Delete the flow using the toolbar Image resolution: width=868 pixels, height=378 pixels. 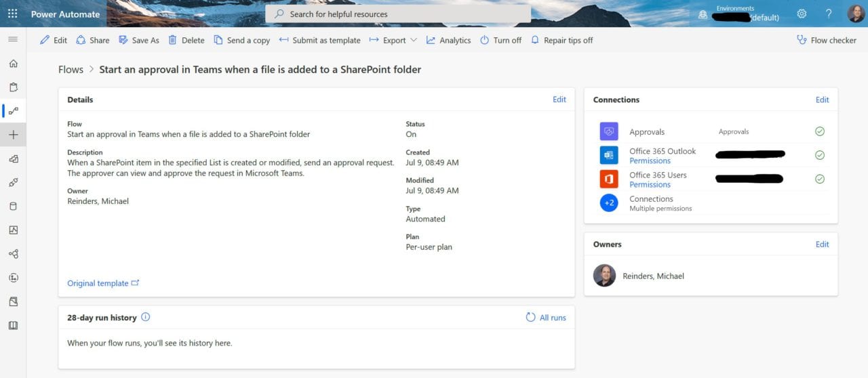(186, 40)
